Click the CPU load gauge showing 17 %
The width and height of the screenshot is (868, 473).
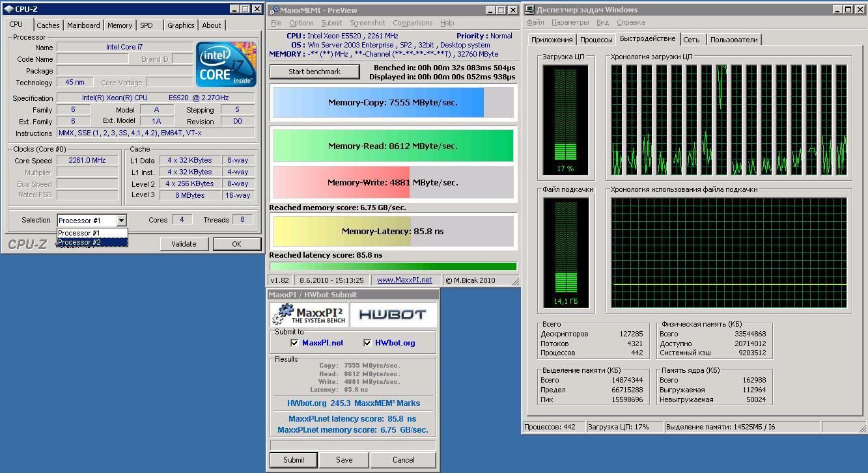(565, 120)
